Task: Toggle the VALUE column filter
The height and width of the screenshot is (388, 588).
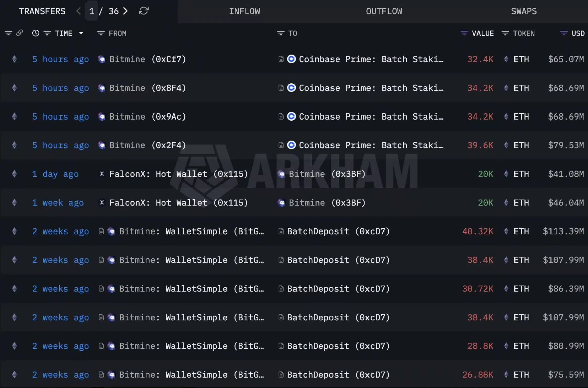Action: (464, 33)
